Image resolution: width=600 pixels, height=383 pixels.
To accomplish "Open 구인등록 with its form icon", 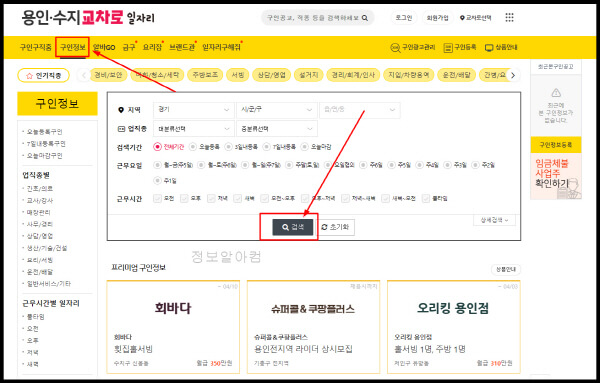I will [460, 47].
